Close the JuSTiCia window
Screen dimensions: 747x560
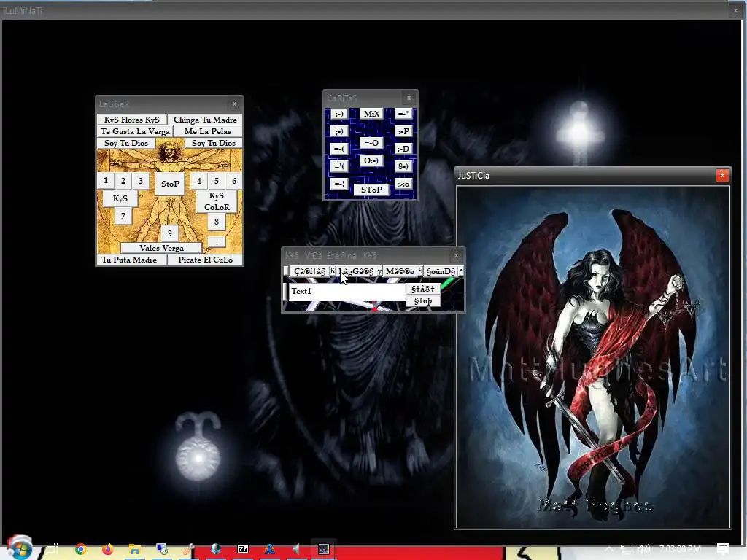[722, 175]
